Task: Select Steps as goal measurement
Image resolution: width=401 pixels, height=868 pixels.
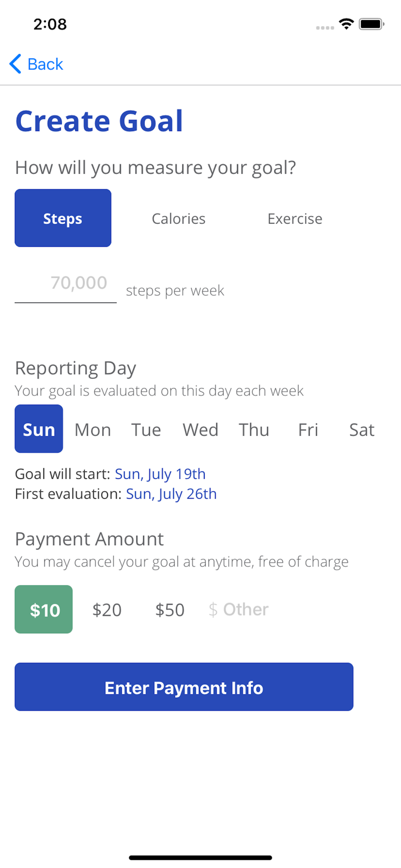Action: (63, 218)
